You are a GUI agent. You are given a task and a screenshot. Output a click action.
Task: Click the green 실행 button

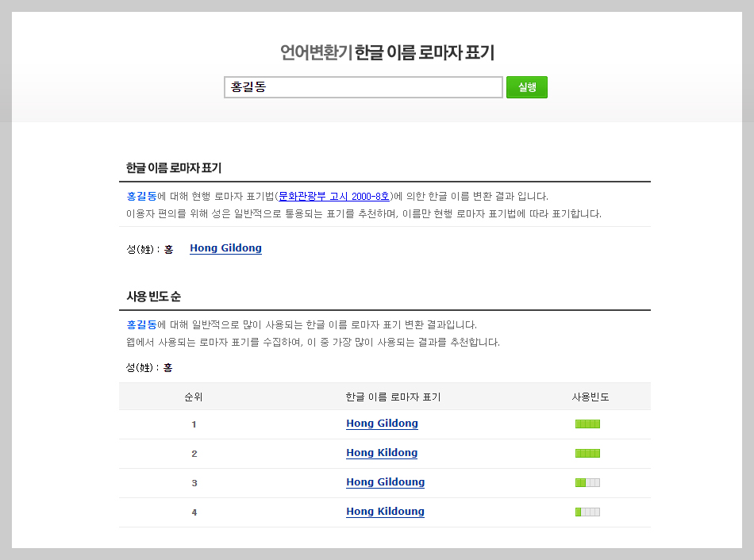[526, 87]
